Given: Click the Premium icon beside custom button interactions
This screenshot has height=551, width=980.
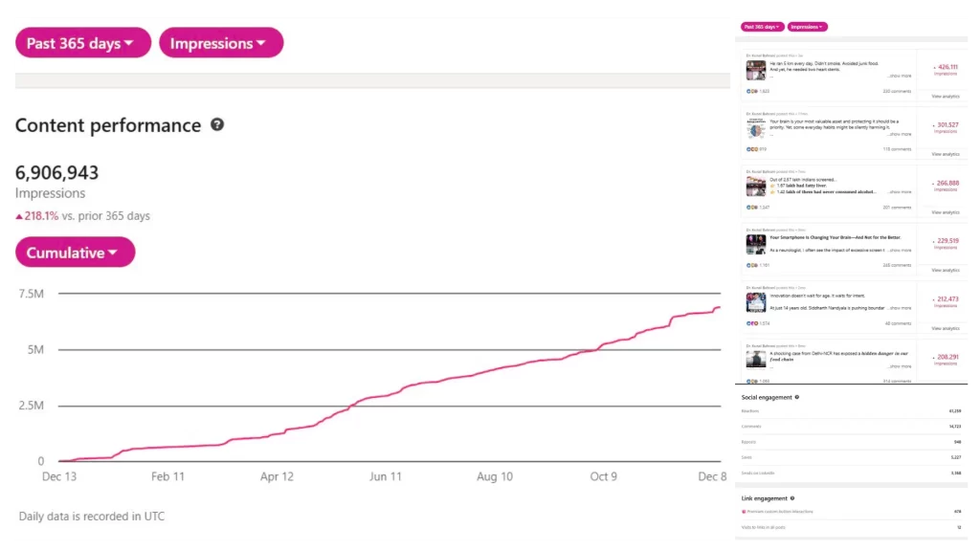Looking at the screenshot, I should pyautogui.click(x=744, y=512).
